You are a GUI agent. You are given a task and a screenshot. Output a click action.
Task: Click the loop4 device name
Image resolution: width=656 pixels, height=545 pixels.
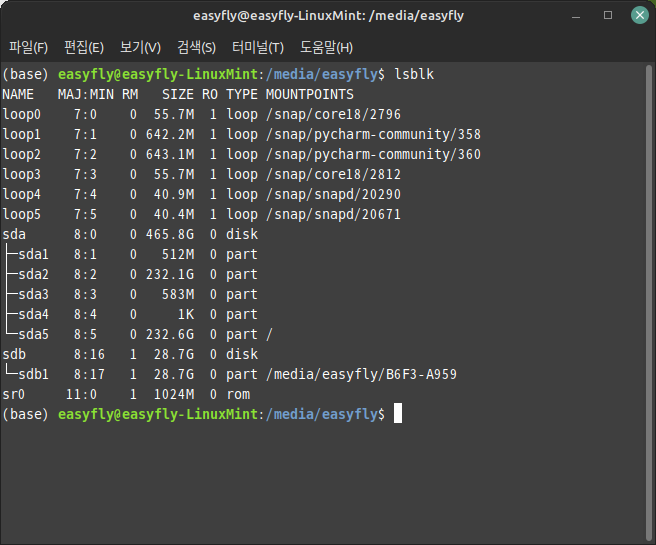pyautogui.click(x=22, y=194)
